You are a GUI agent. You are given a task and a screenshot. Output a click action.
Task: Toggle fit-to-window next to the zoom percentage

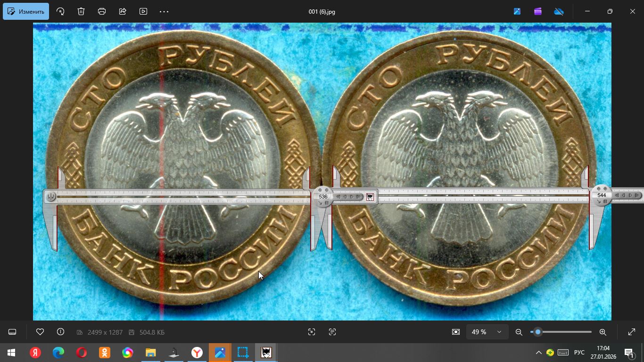click(x=455, y=332)
